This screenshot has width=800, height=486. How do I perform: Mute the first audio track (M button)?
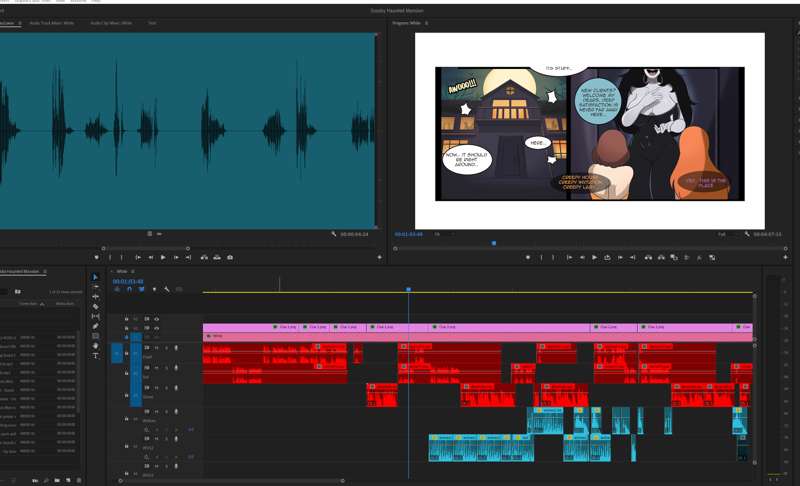pyautogui.click(x=157, y=348)
